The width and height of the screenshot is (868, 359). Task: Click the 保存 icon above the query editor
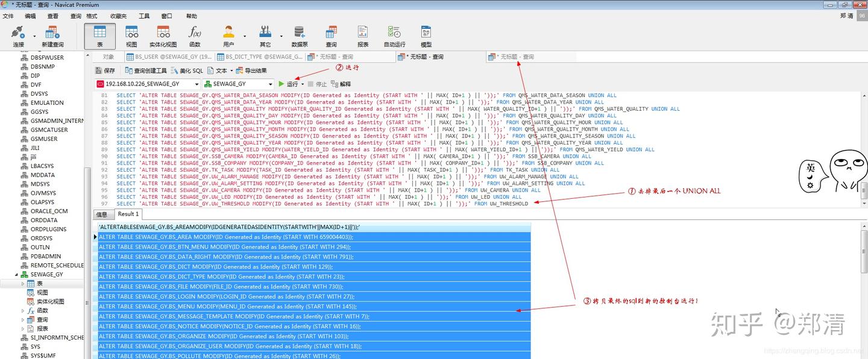(107, 69)
